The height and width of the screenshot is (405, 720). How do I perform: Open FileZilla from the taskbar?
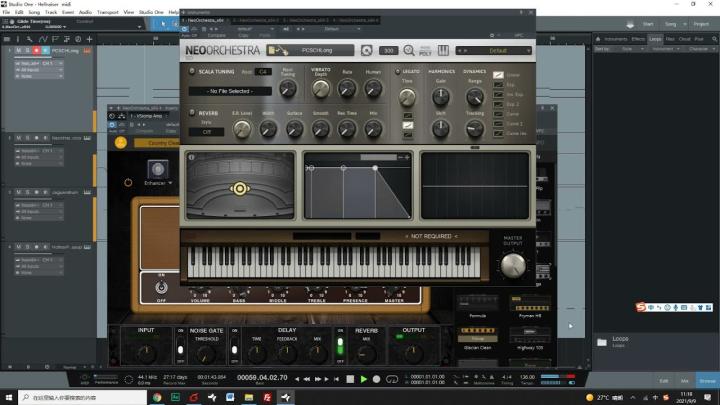pyautogui.click(x=267, y=397)
